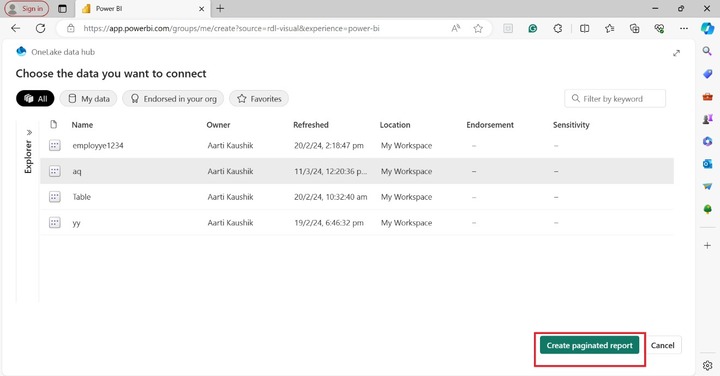Click the dataset icon beside employye1234
This screenshot has width=720, height=376.
pyautogui.click(x=55, y=146)
